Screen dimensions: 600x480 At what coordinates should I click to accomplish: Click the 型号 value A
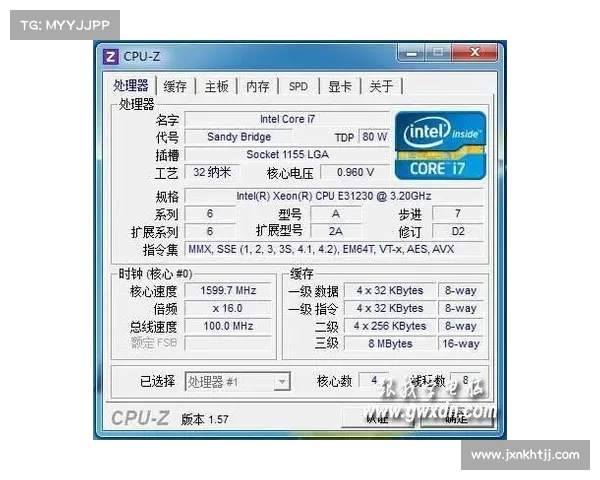(x=336, y=214)
